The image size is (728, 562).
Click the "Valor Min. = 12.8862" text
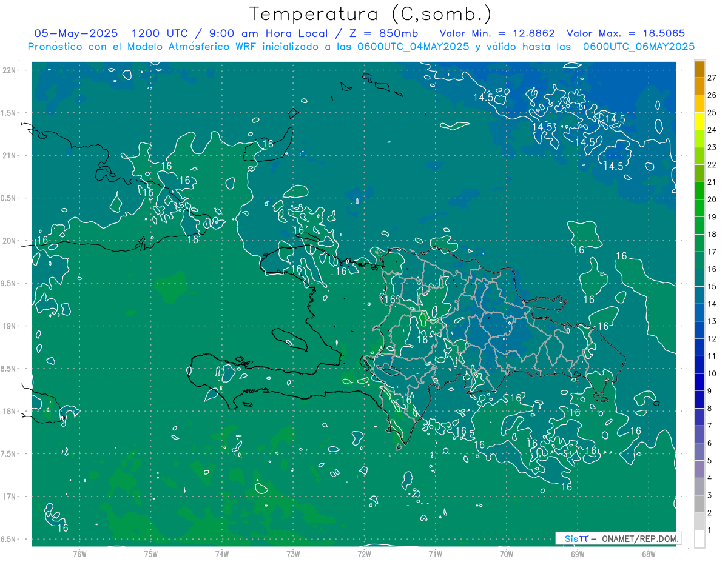pyautogui.click(x=497, y=33)
